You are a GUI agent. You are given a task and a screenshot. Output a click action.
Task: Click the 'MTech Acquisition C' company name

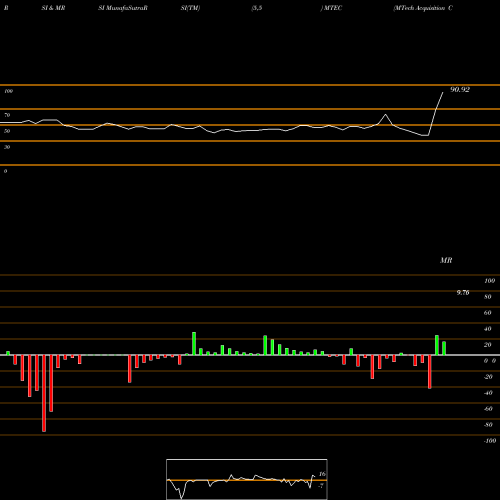coord(423,8)
